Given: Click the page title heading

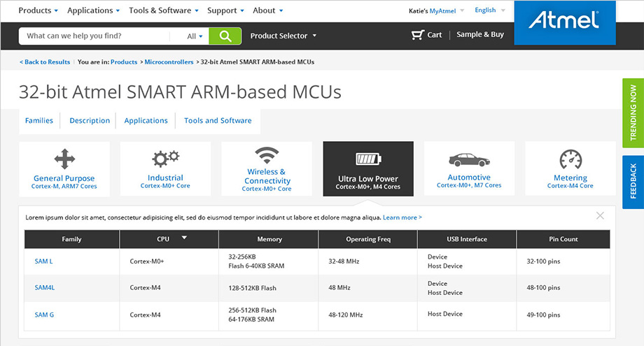Looking at the screenshot, I should 180,92.
